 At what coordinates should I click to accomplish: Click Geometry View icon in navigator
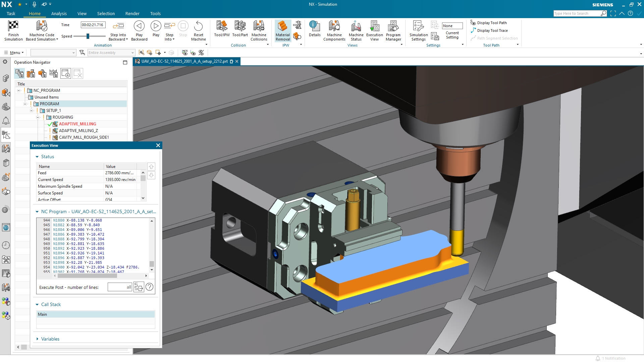tap(42, 73)
